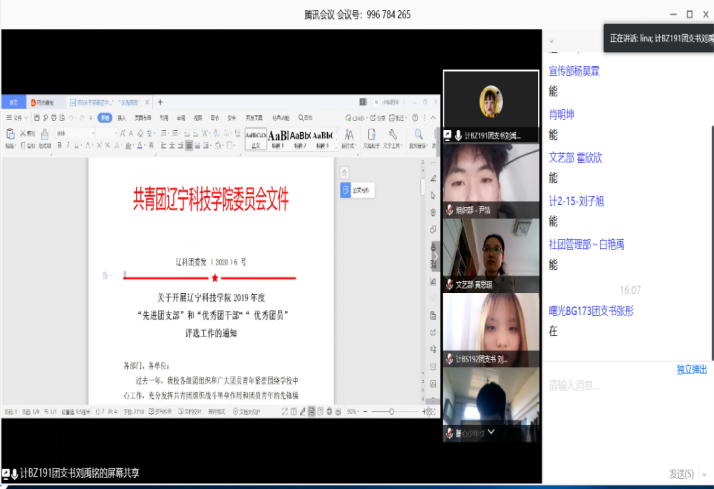Viewport: 714px width, 489px height.
Task: Click the Save icon in quick access toolbar
Action: pyautogui.click(x=35, y=118)
